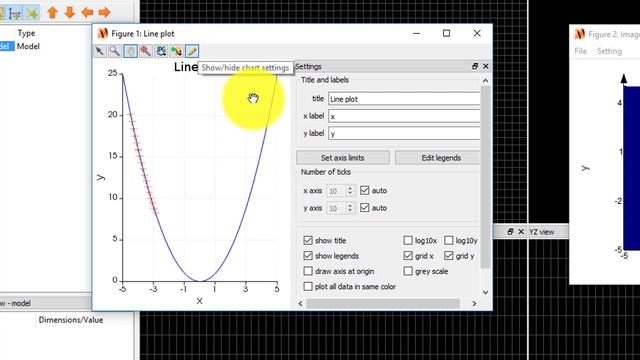This screenshot has width=640, height=360.
Task: Activate the hand pan tool
Action: click(x=130, y=51)
